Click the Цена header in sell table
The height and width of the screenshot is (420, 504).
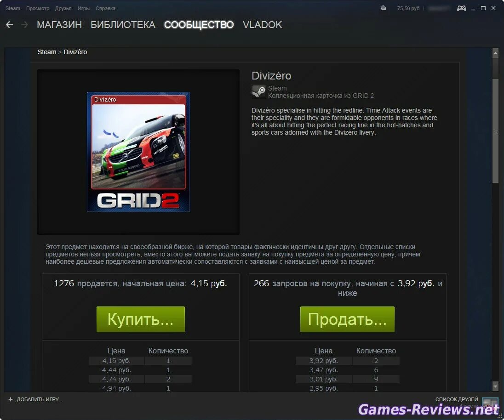[x=116, y=351]
